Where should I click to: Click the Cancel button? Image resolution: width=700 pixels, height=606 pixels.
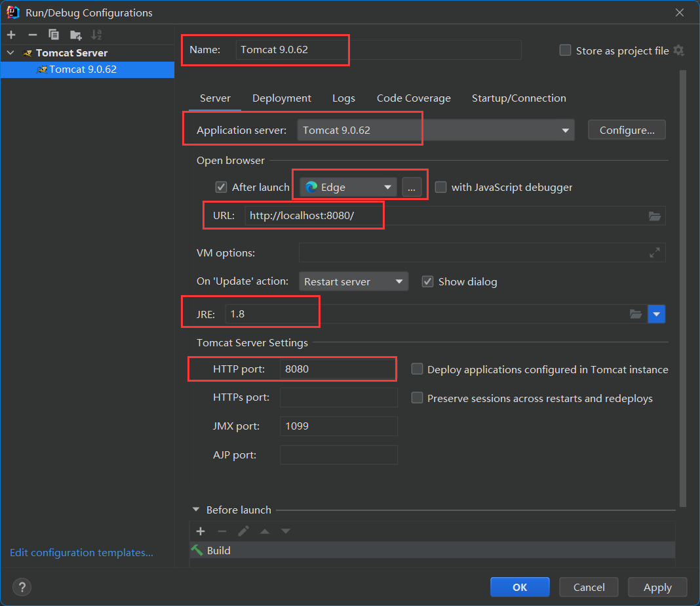(x=589, y=587)
